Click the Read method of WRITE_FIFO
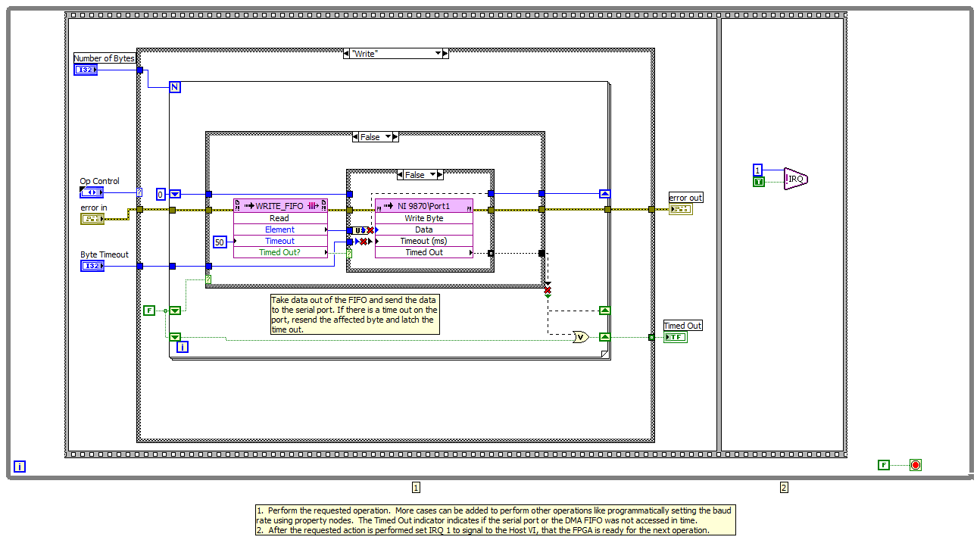 pyautogui.click(x=280, y=218)
